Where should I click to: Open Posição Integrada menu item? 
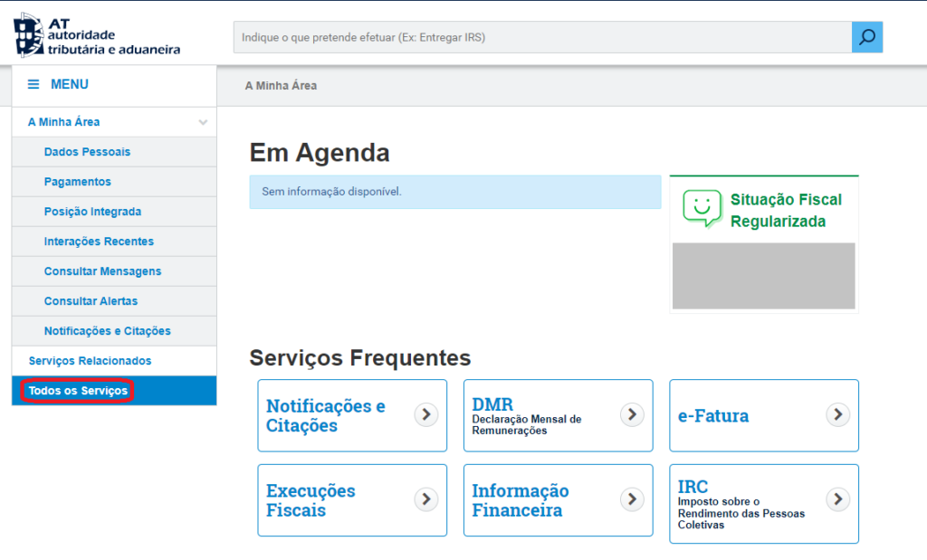tap(92, 212)
